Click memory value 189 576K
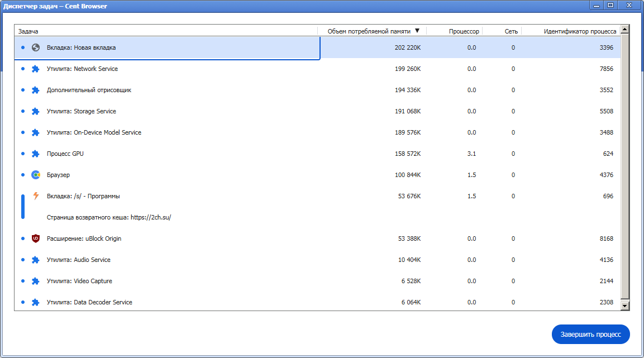644x358 pixels. (x=407, y=132)
